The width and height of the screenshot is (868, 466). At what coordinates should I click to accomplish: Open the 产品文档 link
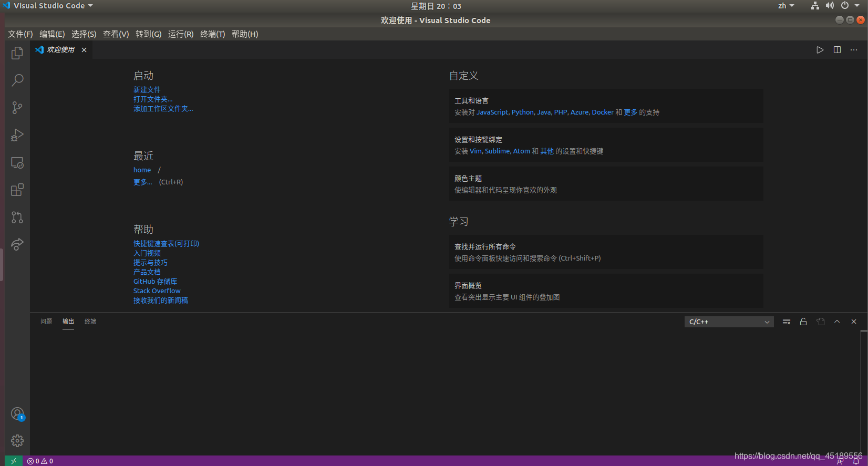point(147,272)
